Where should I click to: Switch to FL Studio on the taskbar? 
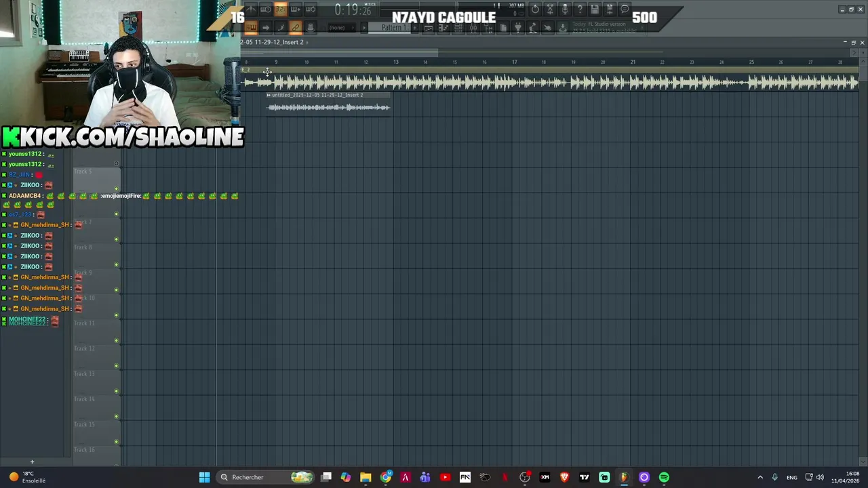point(624,477)
